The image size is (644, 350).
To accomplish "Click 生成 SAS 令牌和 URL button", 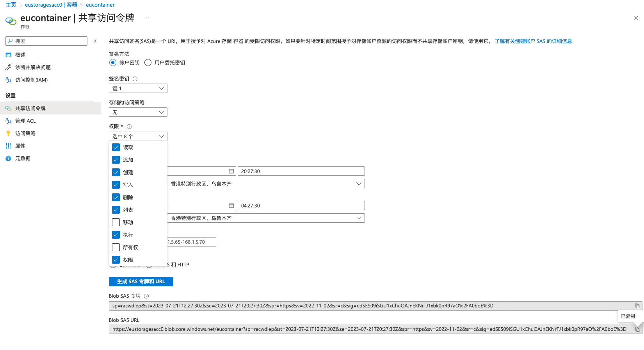I will coord(141,282).
